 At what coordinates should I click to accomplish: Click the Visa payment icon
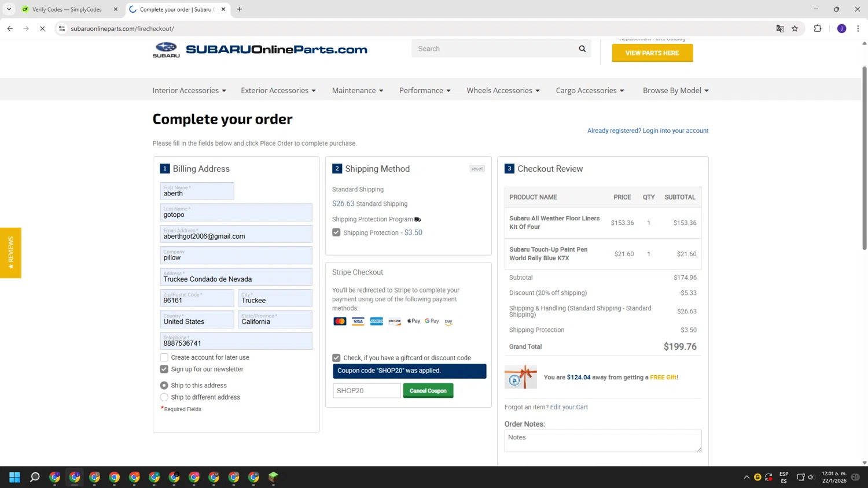358,321
